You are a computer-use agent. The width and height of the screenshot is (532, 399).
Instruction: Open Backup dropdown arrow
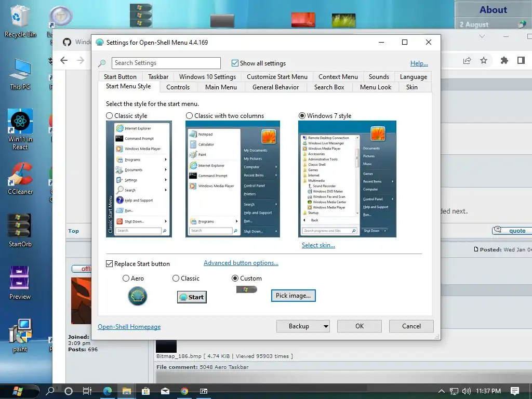click(x=326, y=326)
